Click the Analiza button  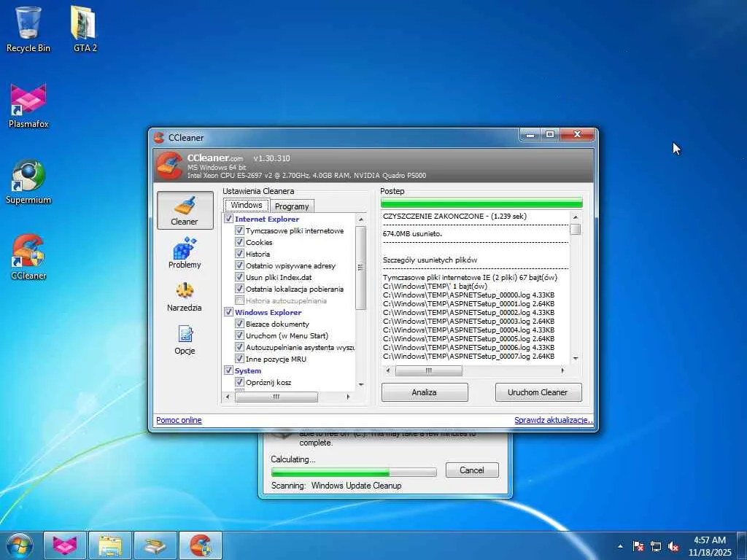pos(425,392)
